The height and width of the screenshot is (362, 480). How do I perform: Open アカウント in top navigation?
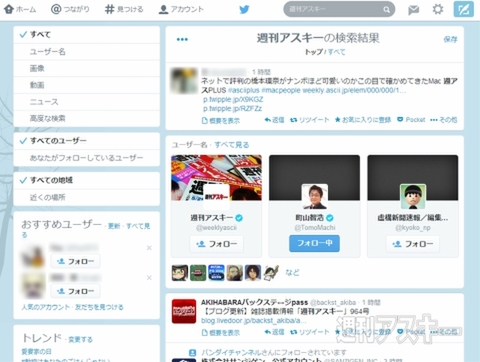coord(181,9)
